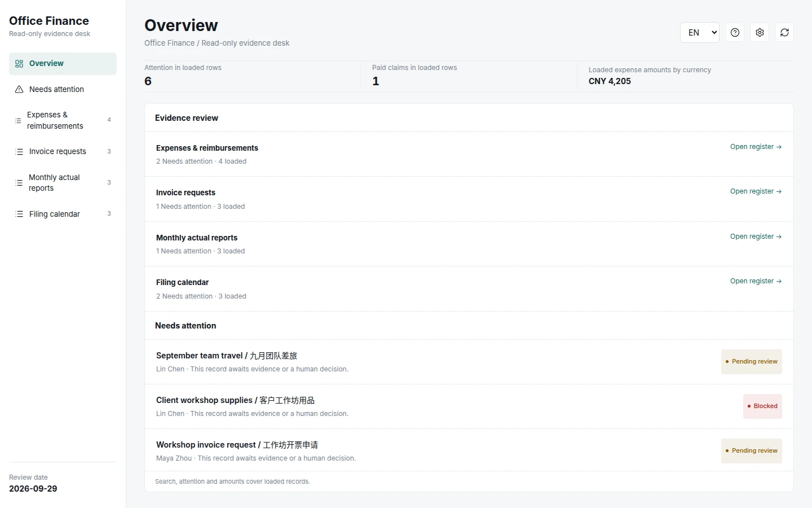
Task: Open the September team travel record
Action: [x=469, y=362]
